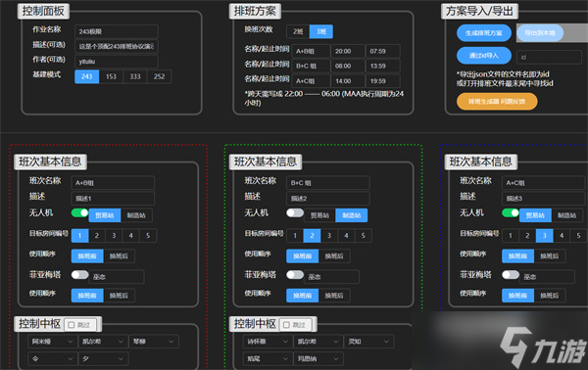Check the 跳过 box in the A+B组 shift's 控制中枢
This screenshot has height=370, width=588.
coord(72,325)
